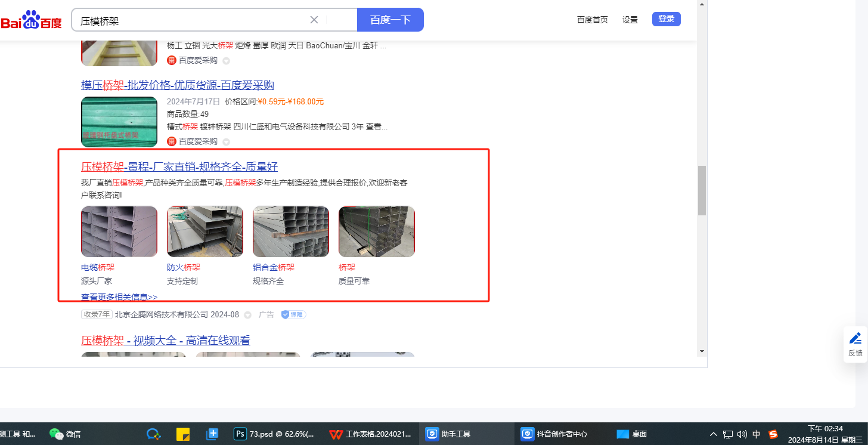Expand the arrow beside 百度爱采购 below 杨工 立锢
The image size is (868, 445).
click(x=226, y=61)
